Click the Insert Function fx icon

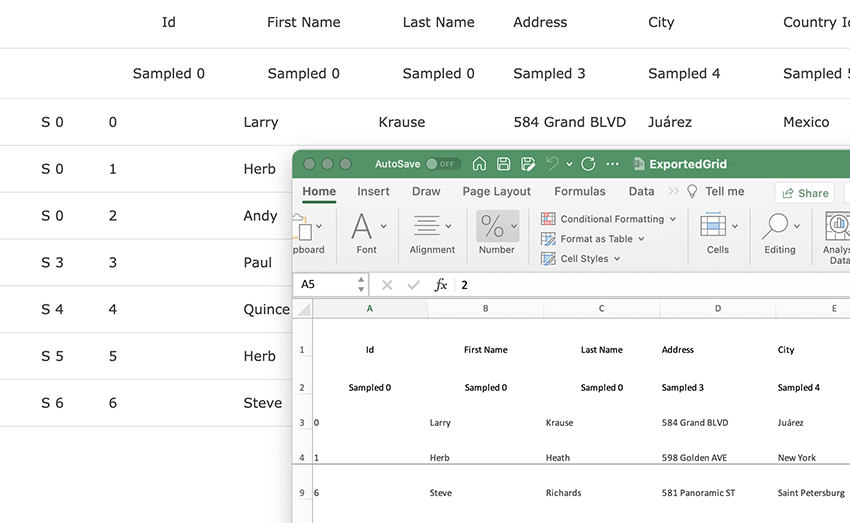coord(440,285)
